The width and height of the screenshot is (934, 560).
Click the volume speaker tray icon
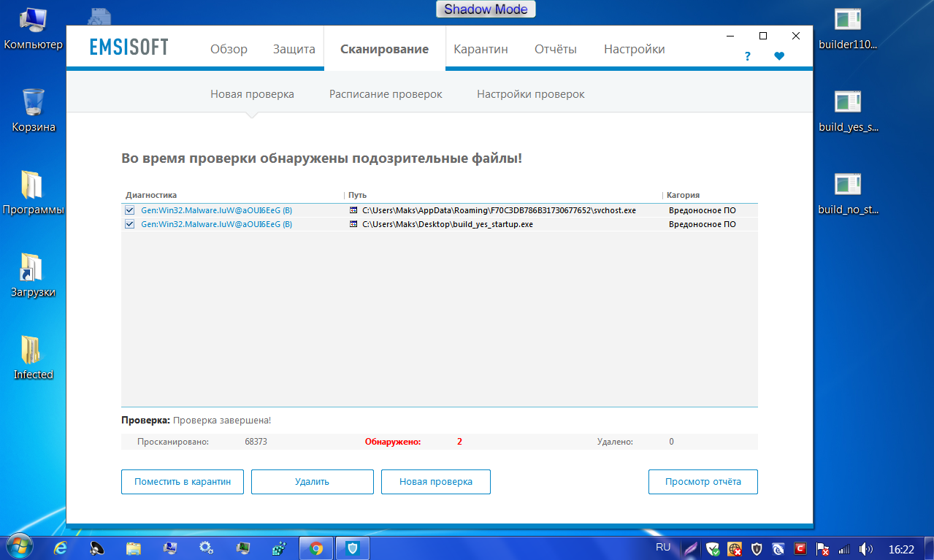866,548
